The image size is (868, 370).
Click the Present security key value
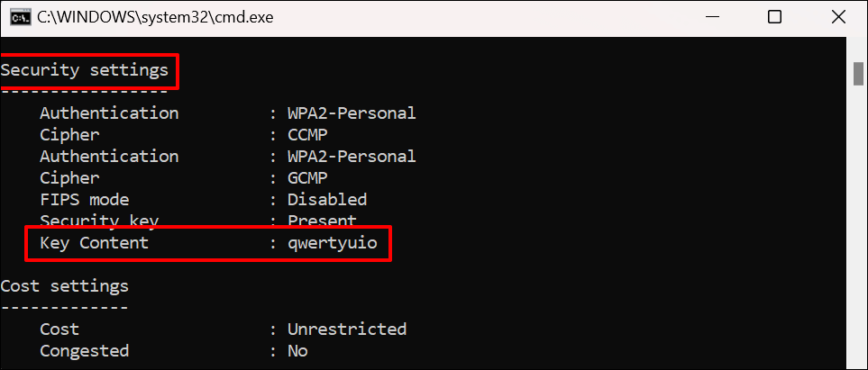[x=322, y=221]
